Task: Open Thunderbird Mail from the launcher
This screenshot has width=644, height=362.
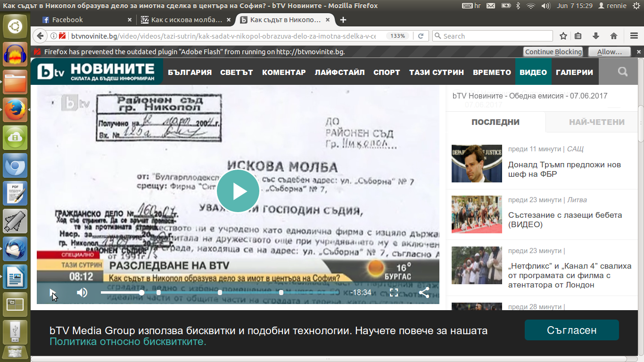Action: 15,249
